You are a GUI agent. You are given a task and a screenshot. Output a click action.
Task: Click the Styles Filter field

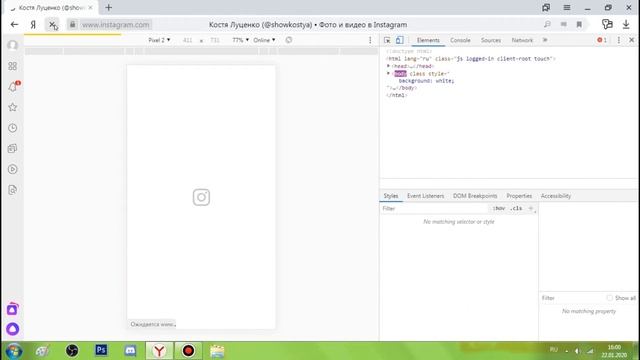[435, 208]
